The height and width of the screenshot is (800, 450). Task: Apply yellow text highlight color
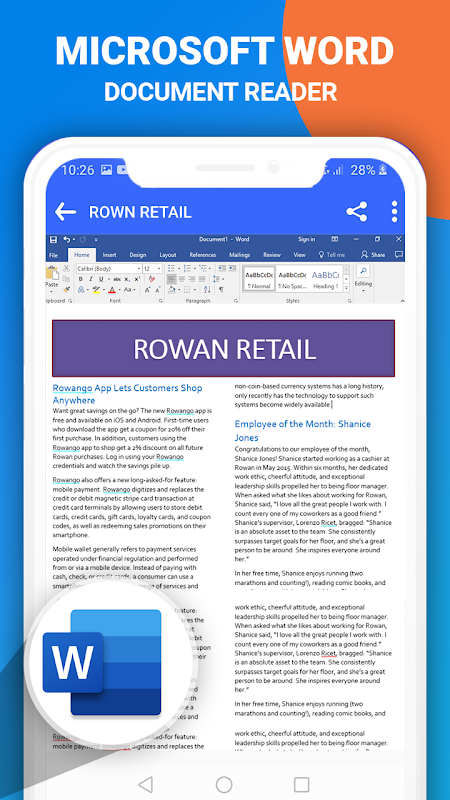point(96,290)
